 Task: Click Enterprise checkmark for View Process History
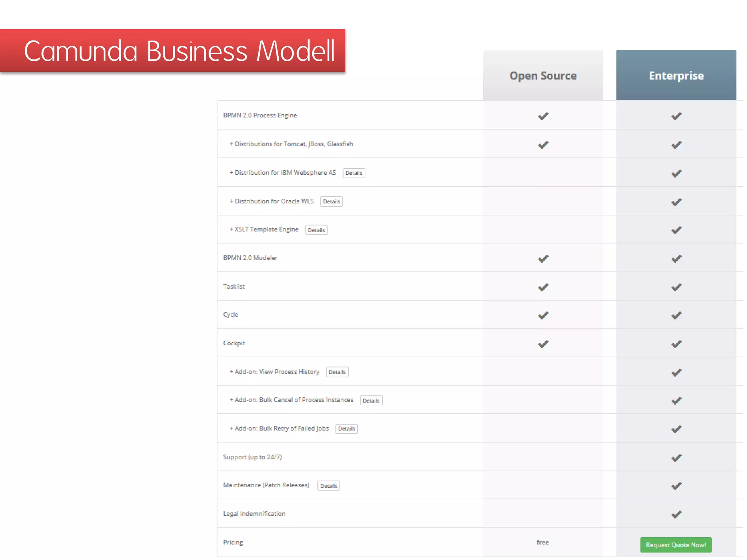coord(676,373)
